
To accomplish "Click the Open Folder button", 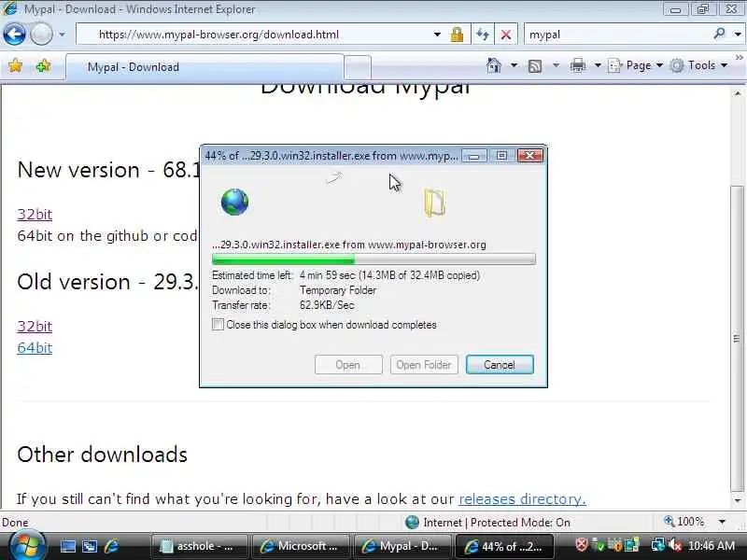I will click(x=424, y=365).
